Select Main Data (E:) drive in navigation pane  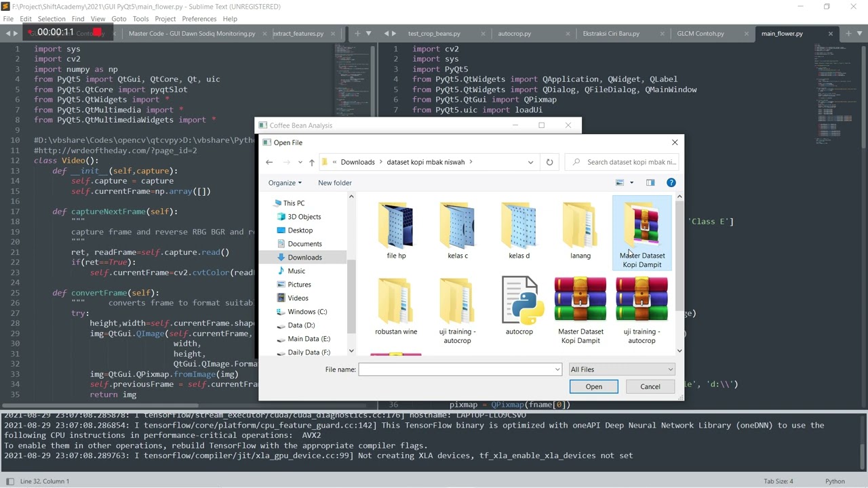coord(309,339)
